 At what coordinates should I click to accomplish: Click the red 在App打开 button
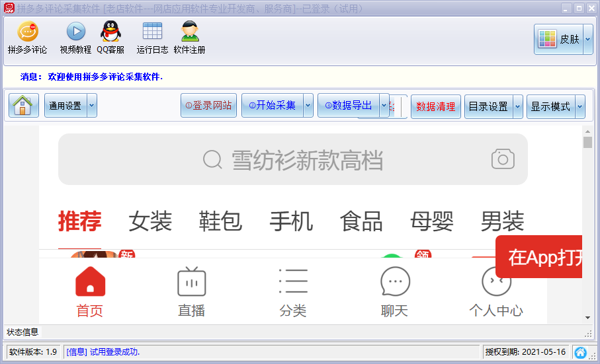pos(538,257)
